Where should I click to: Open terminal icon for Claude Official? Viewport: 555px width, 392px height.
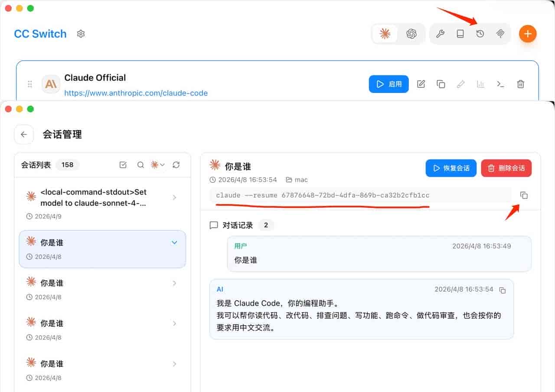[501, 84]
